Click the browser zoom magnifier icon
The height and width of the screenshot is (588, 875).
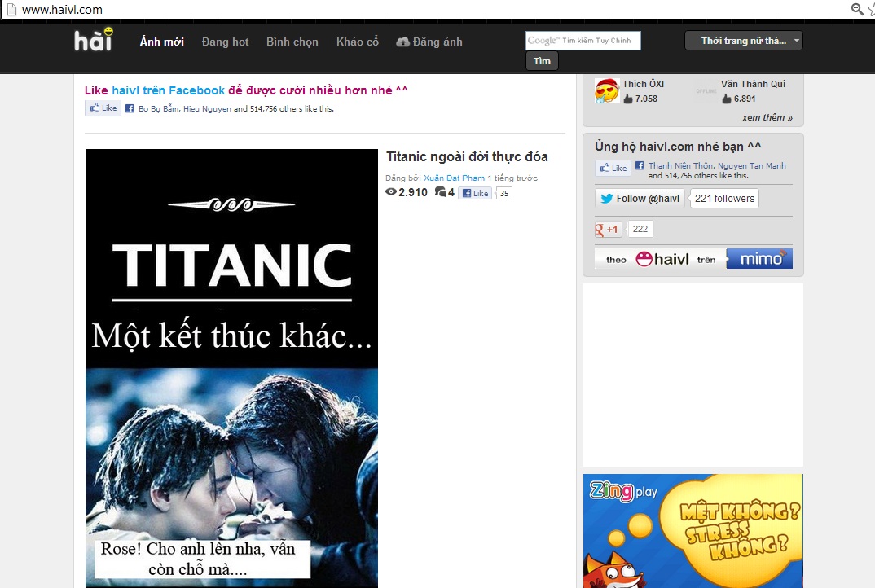click(857, 9)
